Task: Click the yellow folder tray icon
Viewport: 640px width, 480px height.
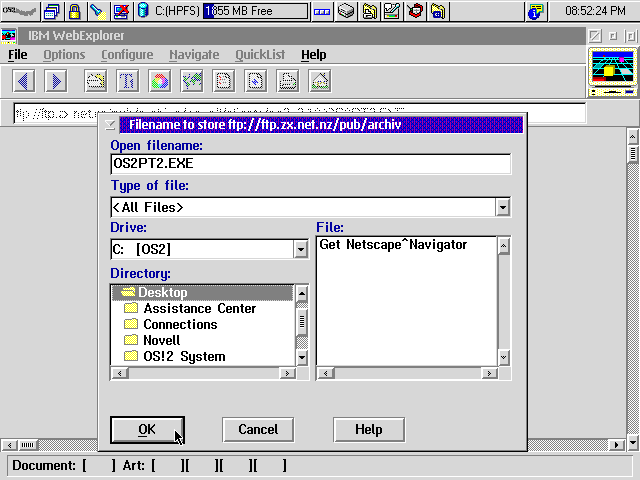Action: click(438, 11)
